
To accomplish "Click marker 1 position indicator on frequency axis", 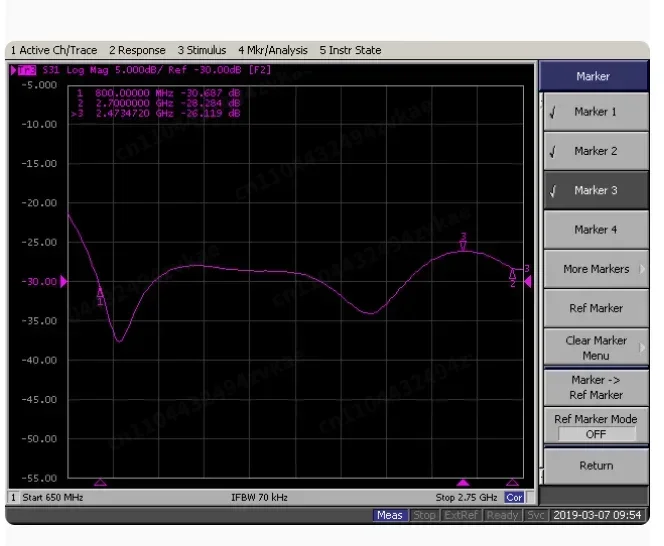I will coord(100,482).
